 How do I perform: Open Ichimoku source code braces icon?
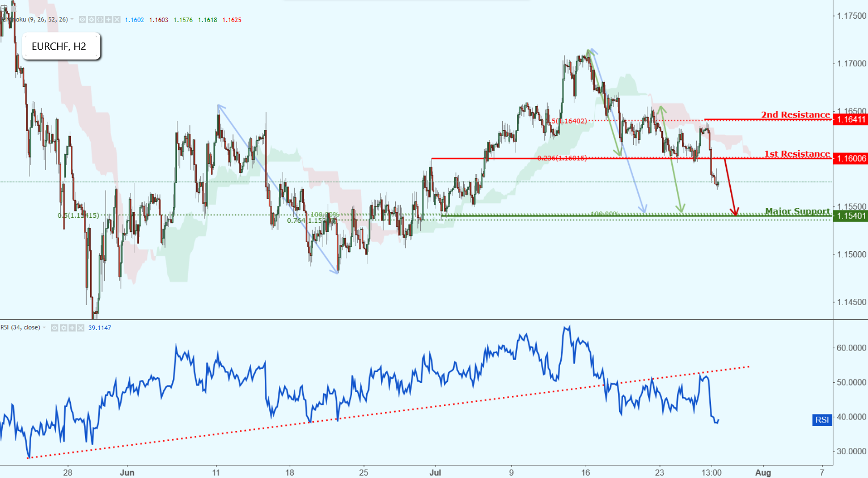[x=100, y=19]
